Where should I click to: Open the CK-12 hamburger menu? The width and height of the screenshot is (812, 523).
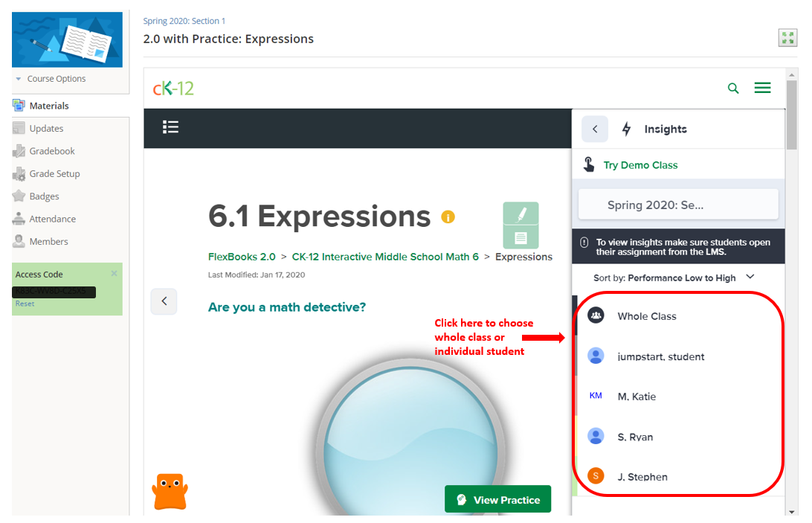[x=762, y=88]
